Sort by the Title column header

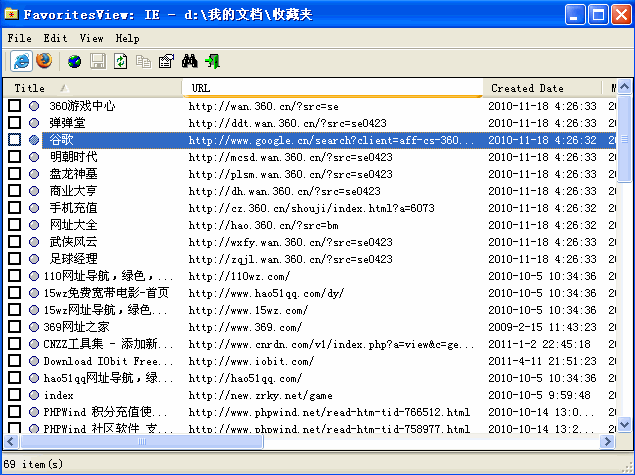(93, 88)
